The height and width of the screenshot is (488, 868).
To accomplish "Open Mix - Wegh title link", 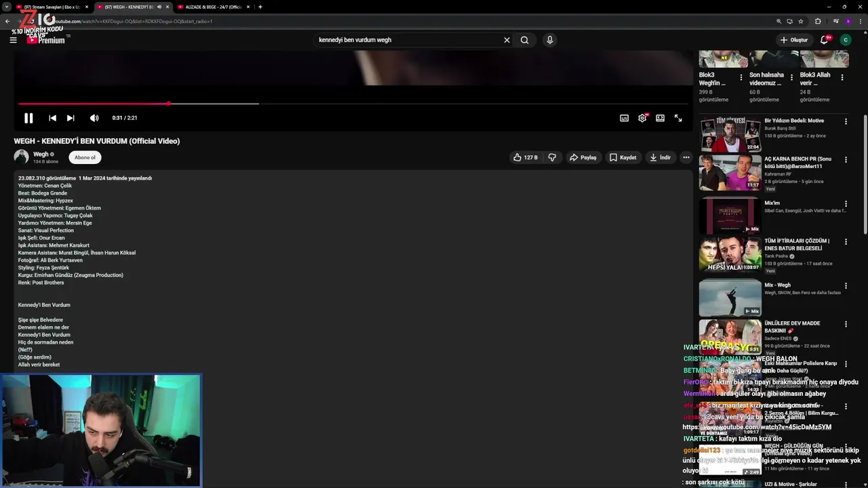I will click(x=778, y=285).
